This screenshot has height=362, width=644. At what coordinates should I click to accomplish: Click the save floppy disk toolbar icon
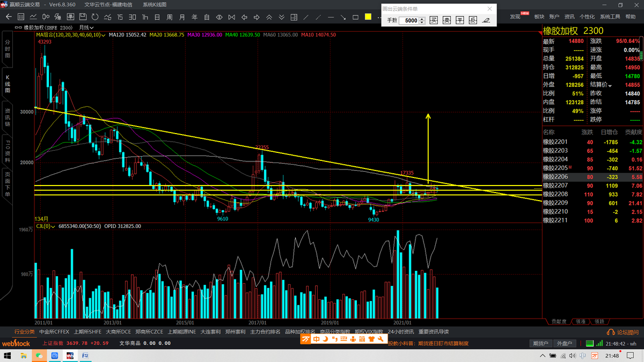[x=83, y=17]
